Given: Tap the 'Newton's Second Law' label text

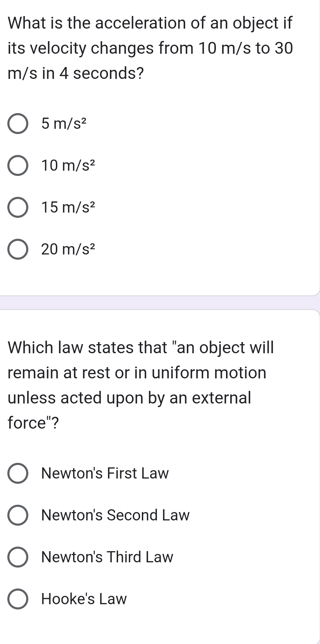Looking at the screenshot, I should pos(115,515).
